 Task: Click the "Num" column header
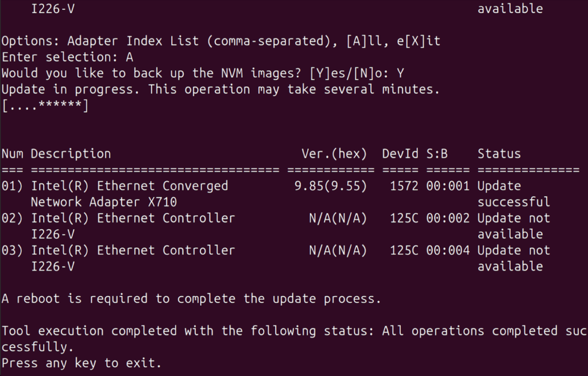click(x=12, y=154)
